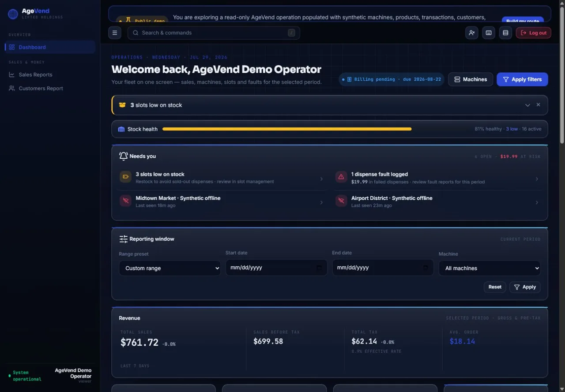Click the Build my route banner button
Image resolution: width=565 pixels, height=392 pixels.
(x=523, y=20)
